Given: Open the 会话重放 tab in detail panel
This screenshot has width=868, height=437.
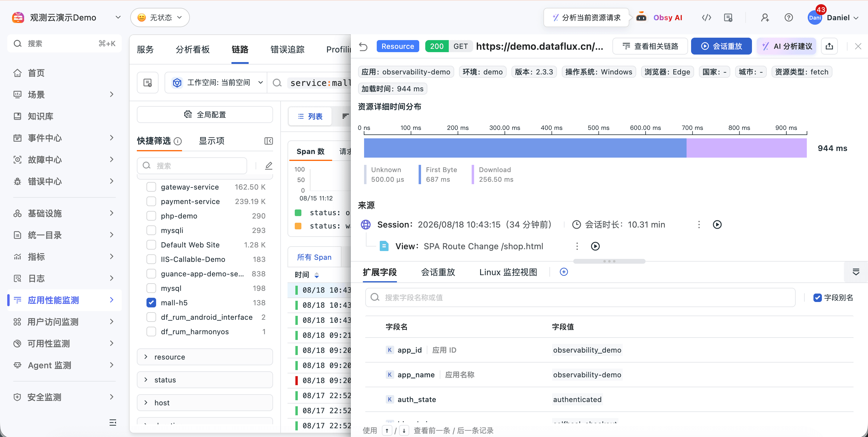Looking at the screenshot, I should coord(438,272).
